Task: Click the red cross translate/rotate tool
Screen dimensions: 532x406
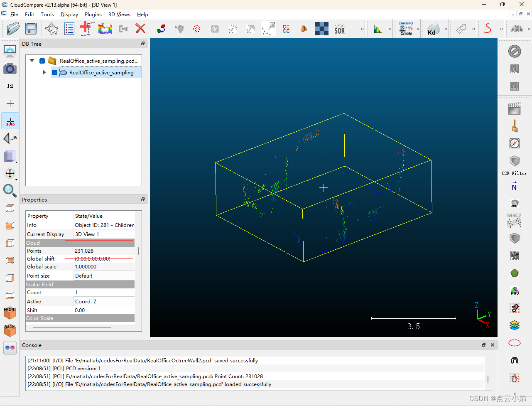Action: click(x=86, y=29)
